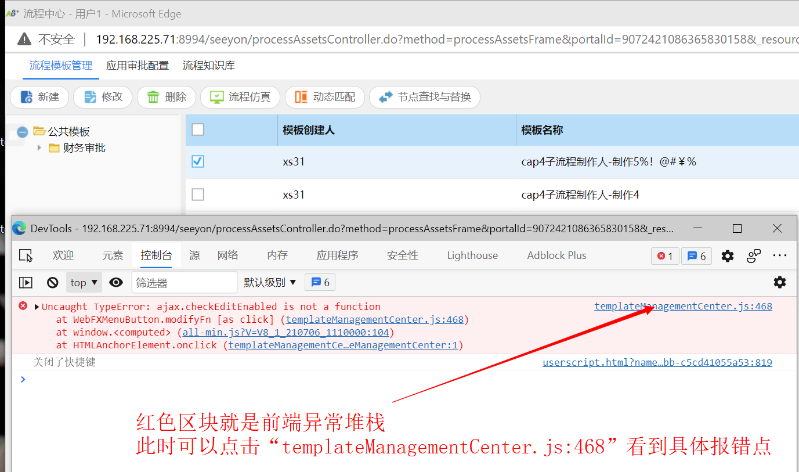Switch to 流程知识库 tab
Viewport: 799px width, 472px height.
point(208,66)
